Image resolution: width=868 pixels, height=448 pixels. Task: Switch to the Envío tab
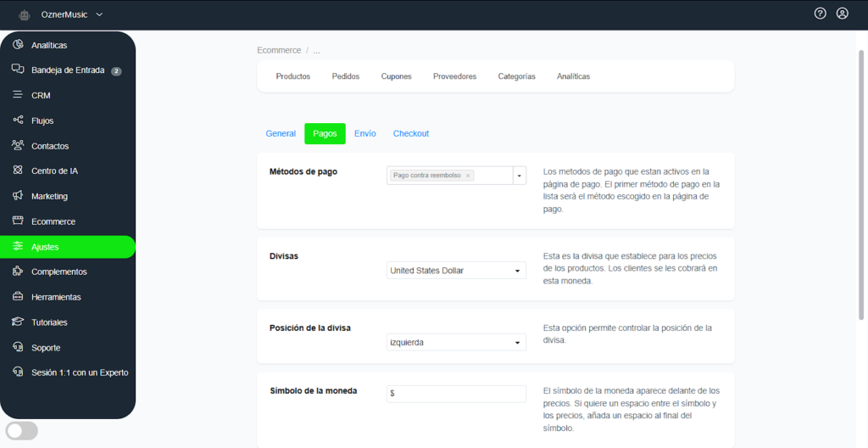[364, 134]
